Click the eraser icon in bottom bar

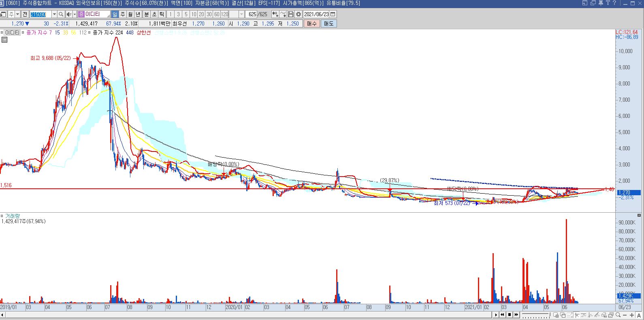[x=604, y=315]
